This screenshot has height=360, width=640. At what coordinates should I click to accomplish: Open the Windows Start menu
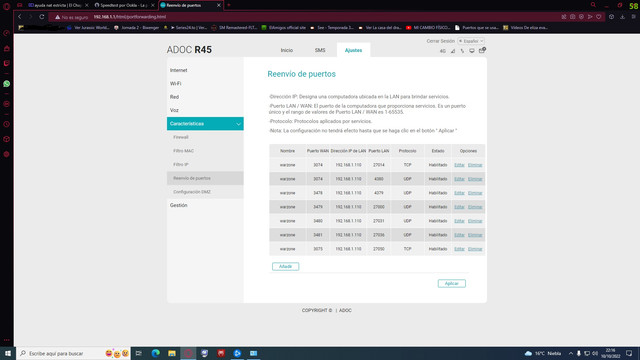8,353
